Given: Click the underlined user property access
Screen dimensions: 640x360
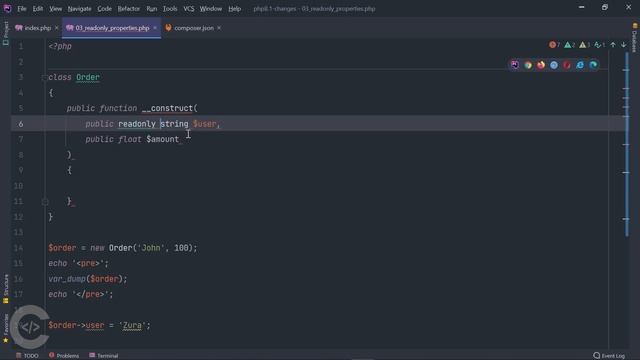Looking at the screenshot, I should coord(95,325).
